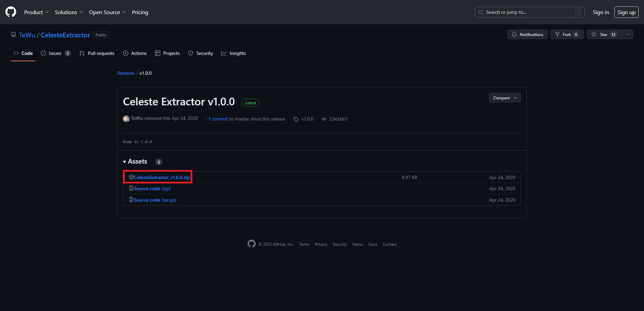644x311 pixels.
Task: Download Source code (tar.gz)
Action: point(155,200)
